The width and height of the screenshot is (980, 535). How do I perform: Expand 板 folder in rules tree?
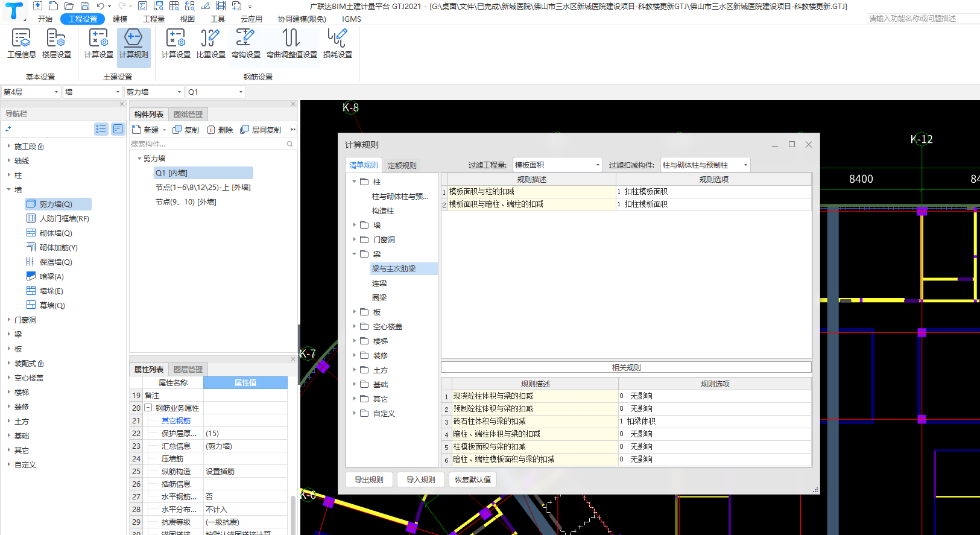point(354,312)
